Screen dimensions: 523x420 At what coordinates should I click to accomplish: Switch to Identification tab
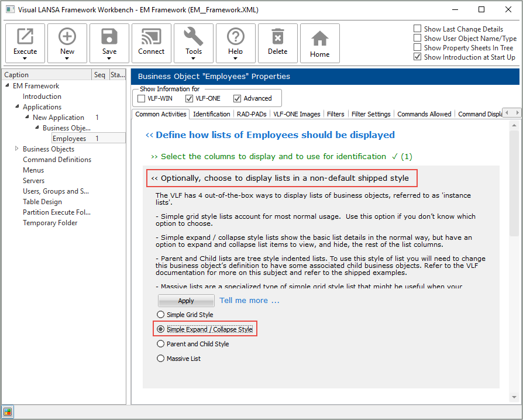tap(211, 114)
